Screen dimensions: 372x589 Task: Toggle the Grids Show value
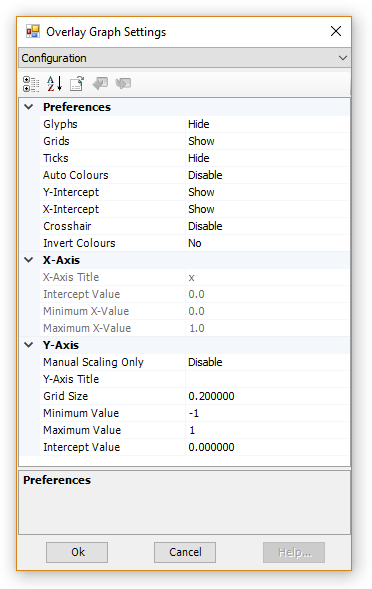(268, 141)
